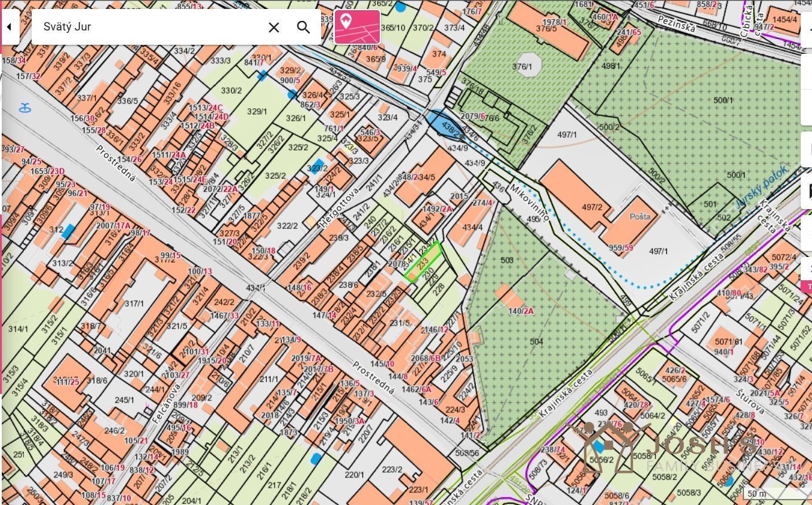Select the highlighted green parcel 233
Viewport: 812px width, 505px height.
[x=423, y=262]
